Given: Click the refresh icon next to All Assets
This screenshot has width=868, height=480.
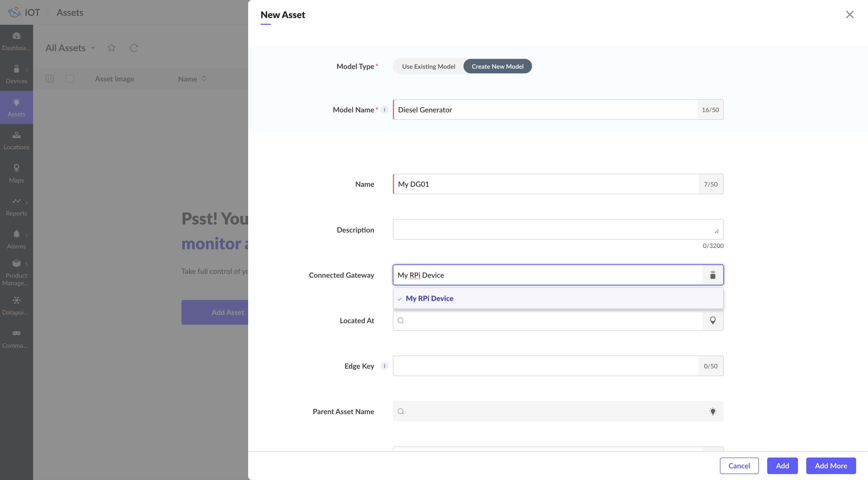Looking at the screenshot, I should tap(134, 48).
